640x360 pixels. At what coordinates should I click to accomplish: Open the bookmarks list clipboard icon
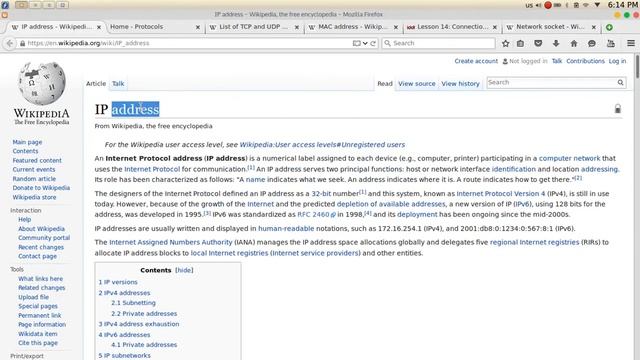coord(520,43)
